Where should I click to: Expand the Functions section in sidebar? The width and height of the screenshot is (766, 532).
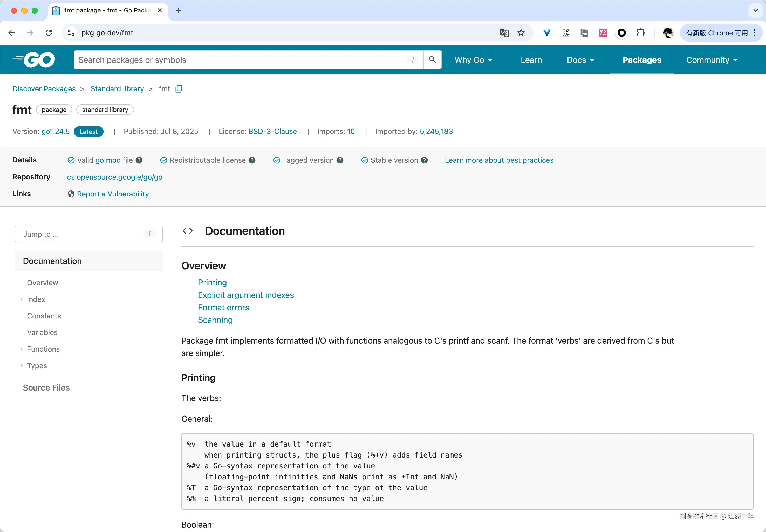click(22, 349)
